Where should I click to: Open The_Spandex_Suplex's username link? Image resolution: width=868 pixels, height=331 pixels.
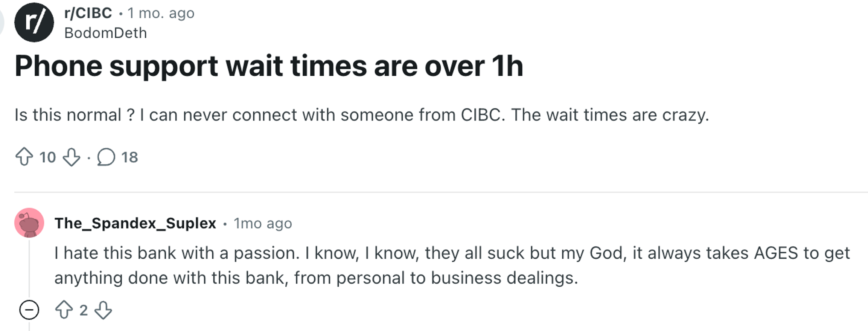(136, 223)
